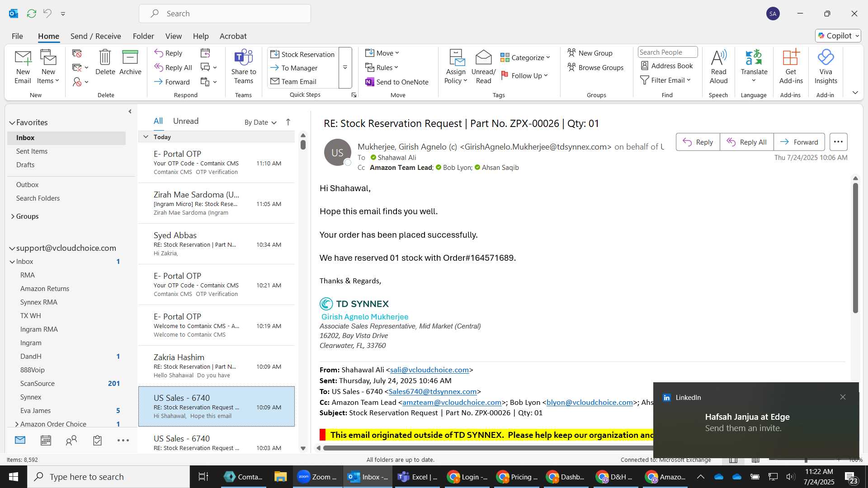Click New Group
This screenshot has width=868, height=488.
(590, 53)
